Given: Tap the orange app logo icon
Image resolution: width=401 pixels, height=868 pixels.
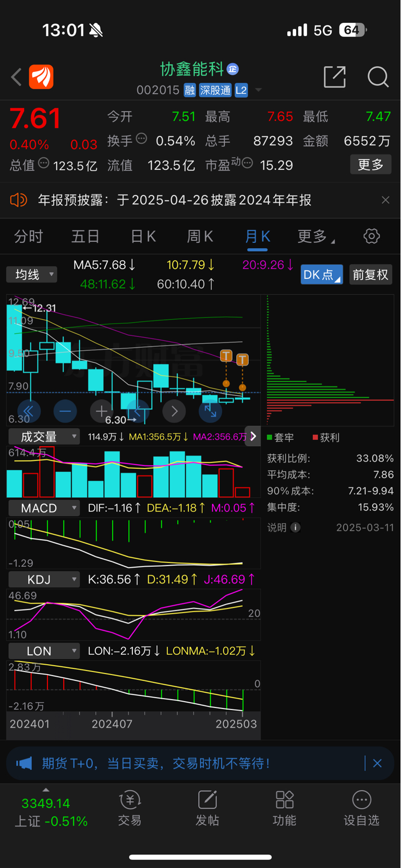Looking at the screenshot, I should (x=41, y=77).
